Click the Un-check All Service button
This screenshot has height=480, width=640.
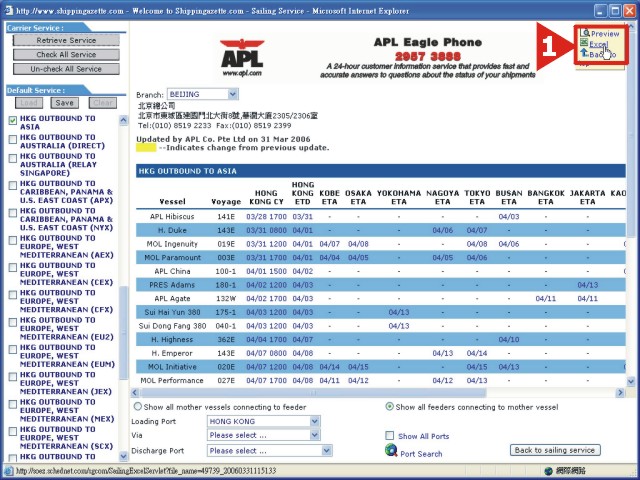pos(66,69)
